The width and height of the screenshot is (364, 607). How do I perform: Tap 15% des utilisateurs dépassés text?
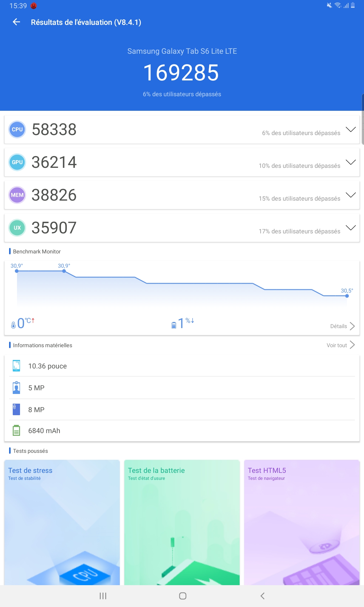point(299,198)
